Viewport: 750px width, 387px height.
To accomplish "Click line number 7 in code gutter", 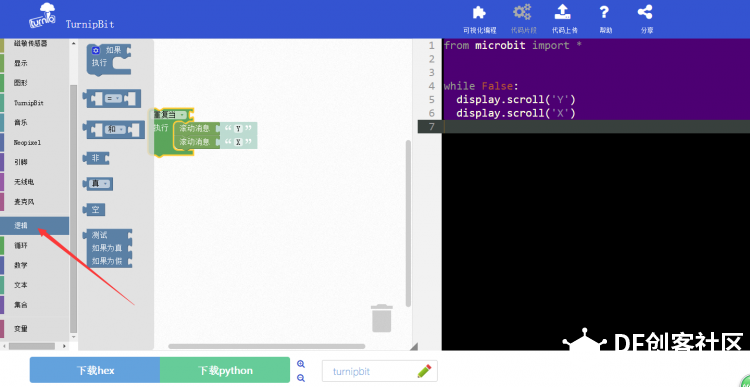I will click(431, 127).
